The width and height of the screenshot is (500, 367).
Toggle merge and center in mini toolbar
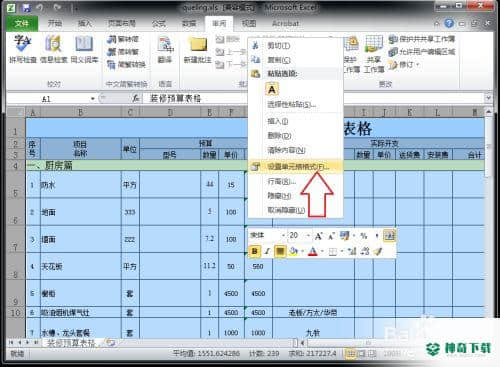click(389, 236)
